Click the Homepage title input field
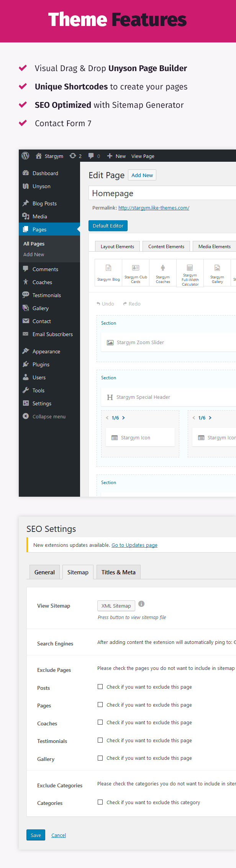Screen dimensions: 236x868 pos(162,193)
